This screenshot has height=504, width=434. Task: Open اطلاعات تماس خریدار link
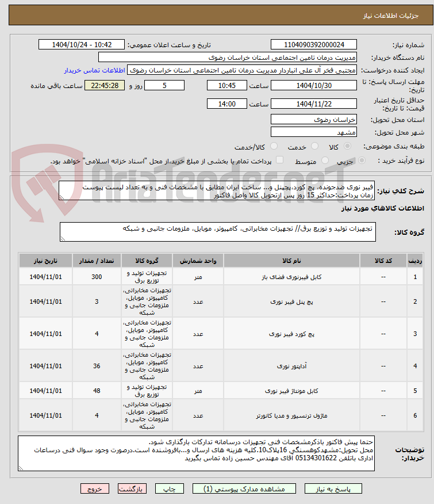click(x=94, y=70)
